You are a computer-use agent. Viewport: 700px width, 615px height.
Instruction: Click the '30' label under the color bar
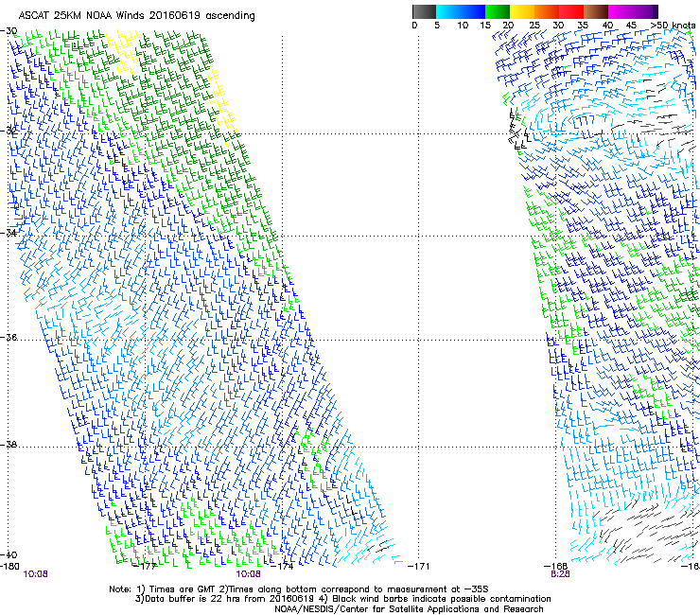(558, 26)
